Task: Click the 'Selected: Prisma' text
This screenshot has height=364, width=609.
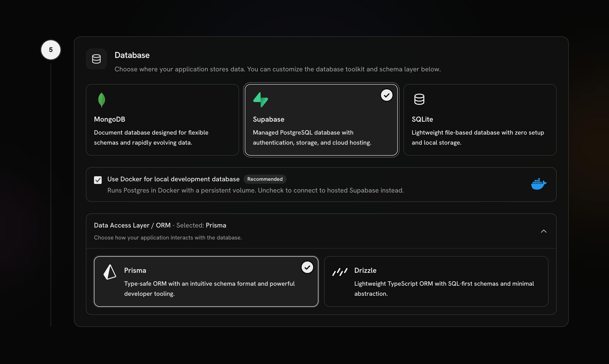Action: 201,225
